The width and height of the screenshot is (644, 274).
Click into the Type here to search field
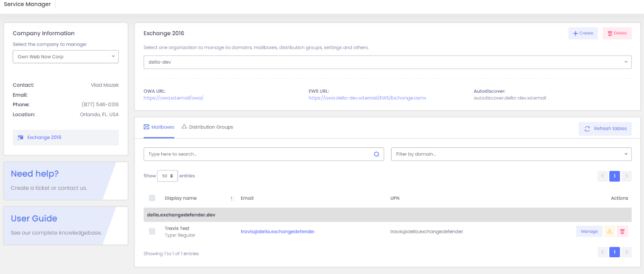[x=257, y=154]
